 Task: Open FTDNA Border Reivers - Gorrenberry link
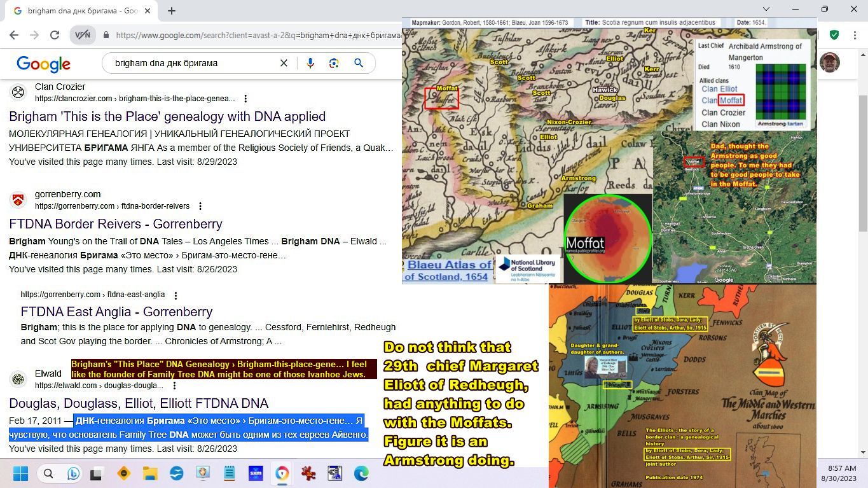pos(116,224)
